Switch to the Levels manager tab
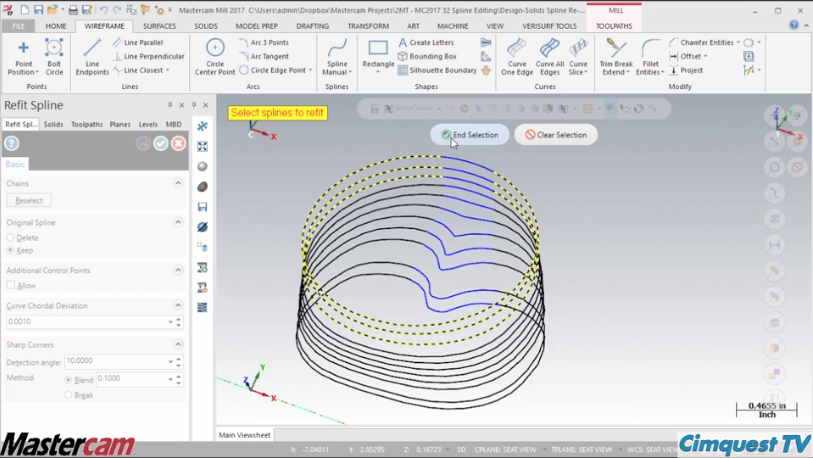This screenshot has height=458, width=813. tap(148, 124)
